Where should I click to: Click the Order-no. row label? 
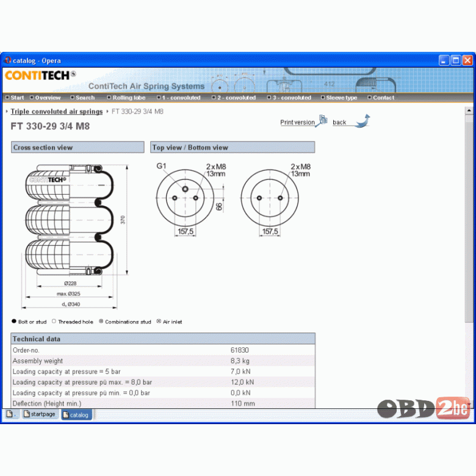click(x=26, y=350)
